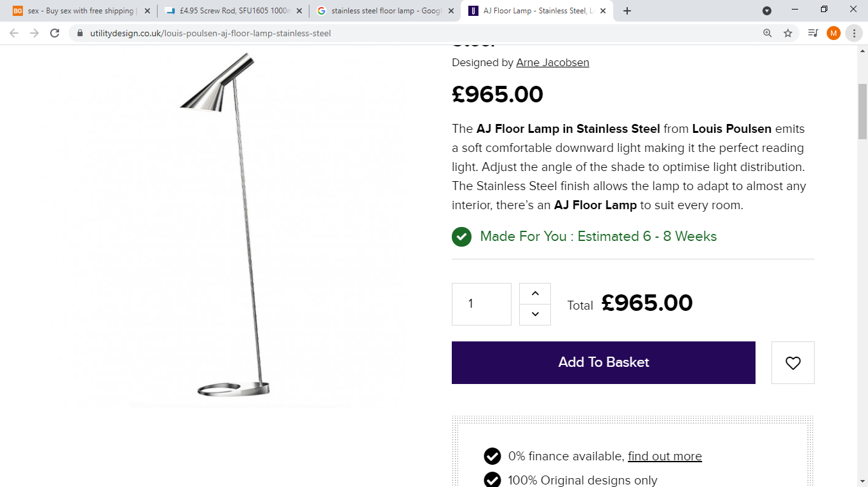Open the orange profile avatar
868x487 pixels.
pyautogui.click(x=834, y=33)
